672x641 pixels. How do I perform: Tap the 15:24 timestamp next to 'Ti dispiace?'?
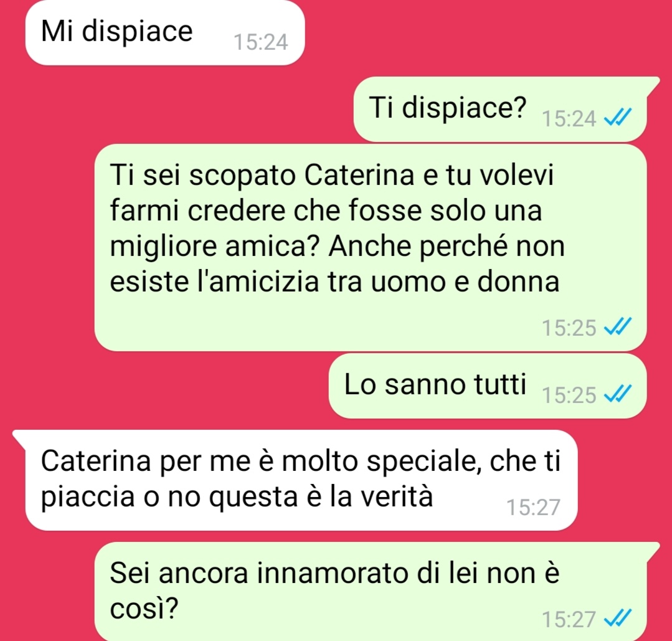(569, 119)
